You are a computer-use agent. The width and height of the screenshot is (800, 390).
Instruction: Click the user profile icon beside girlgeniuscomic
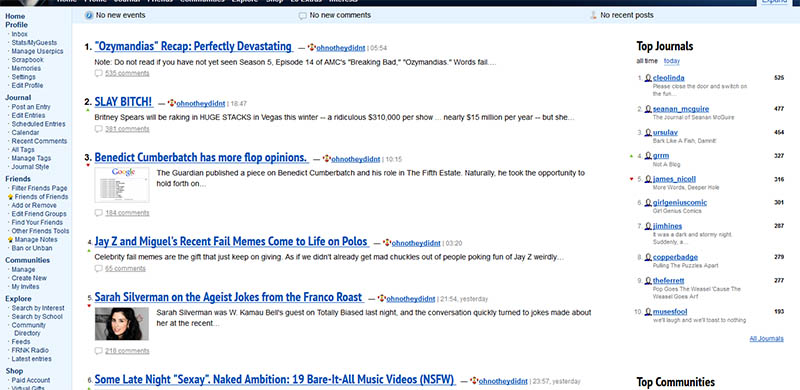[x=648, y=203]
